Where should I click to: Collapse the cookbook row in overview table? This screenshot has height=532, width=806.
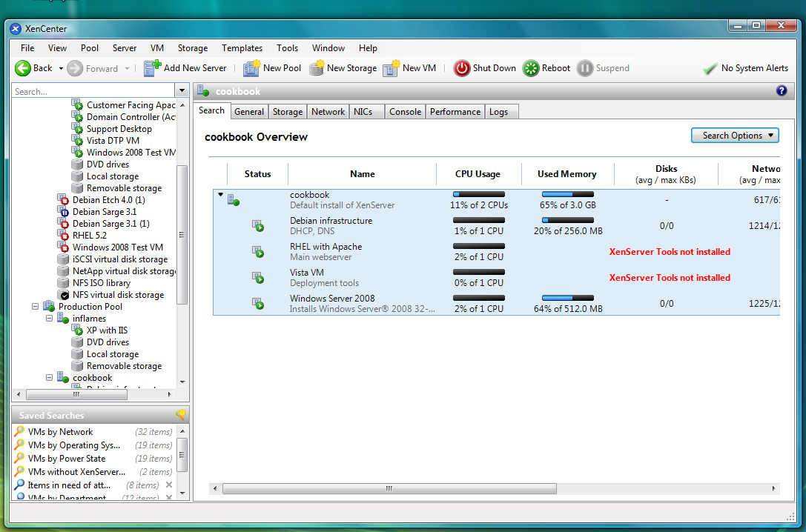(220, 195)
